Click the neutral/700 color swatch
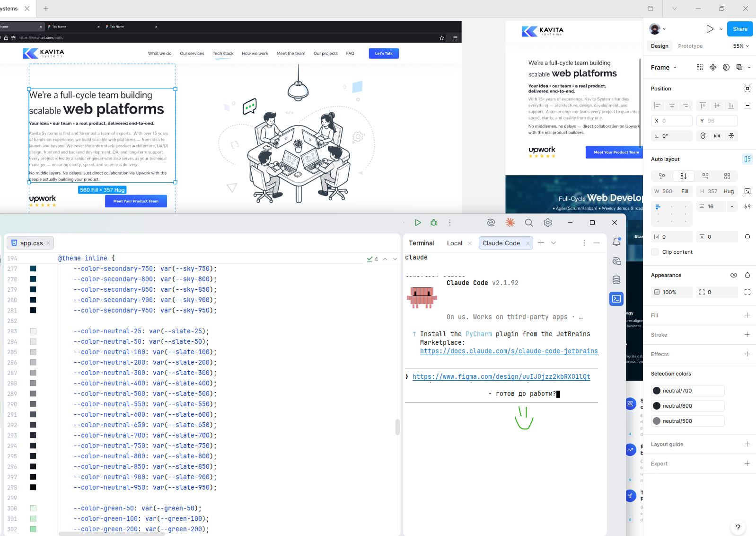Image resolution: width=756 pixels, height=536 pixels. pos(657,391)
